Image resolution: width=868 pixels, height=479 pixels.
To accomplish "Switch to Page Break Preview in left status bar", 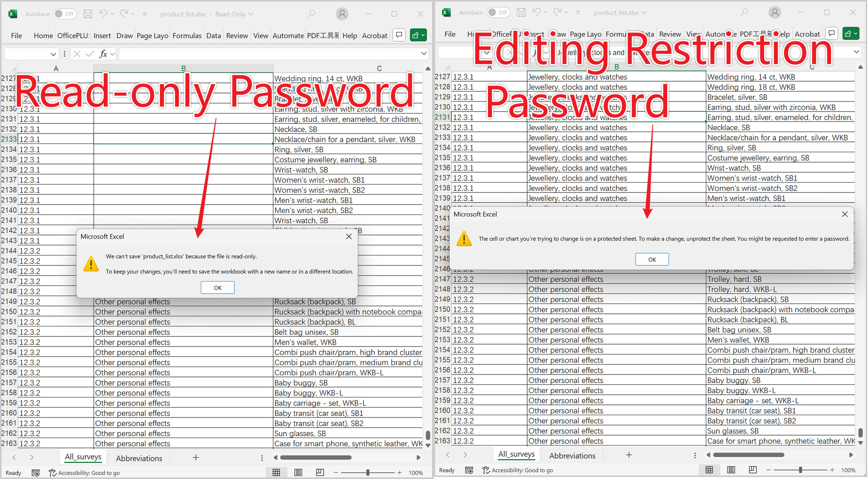I will (x=320, y=472).
